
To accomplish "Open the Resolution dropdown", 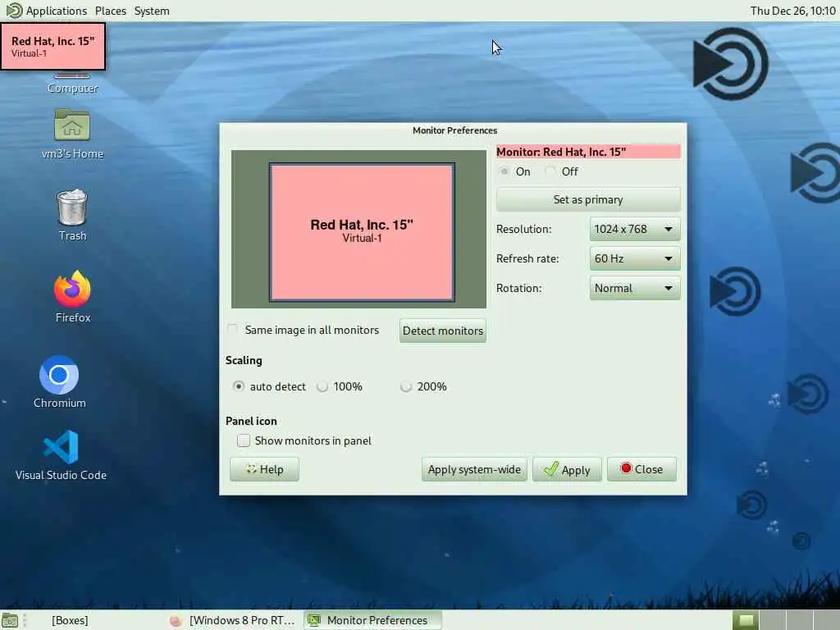I will 634,230.
